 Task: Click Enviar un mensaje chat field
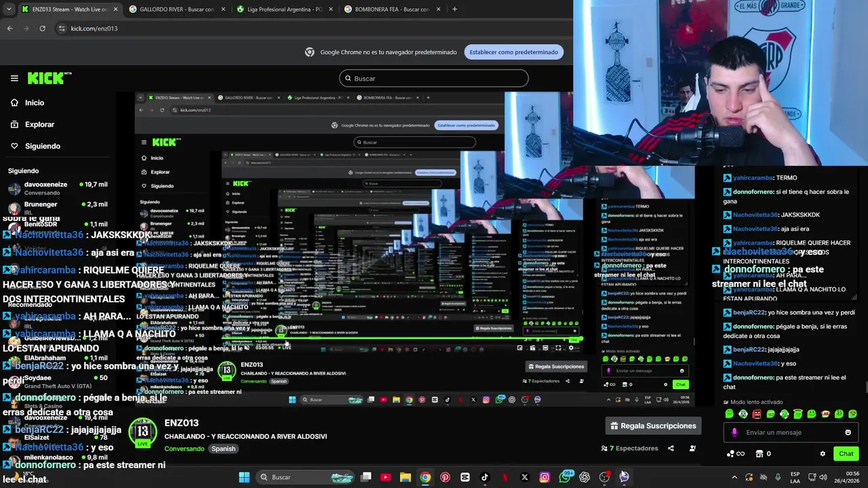(791, 432)
